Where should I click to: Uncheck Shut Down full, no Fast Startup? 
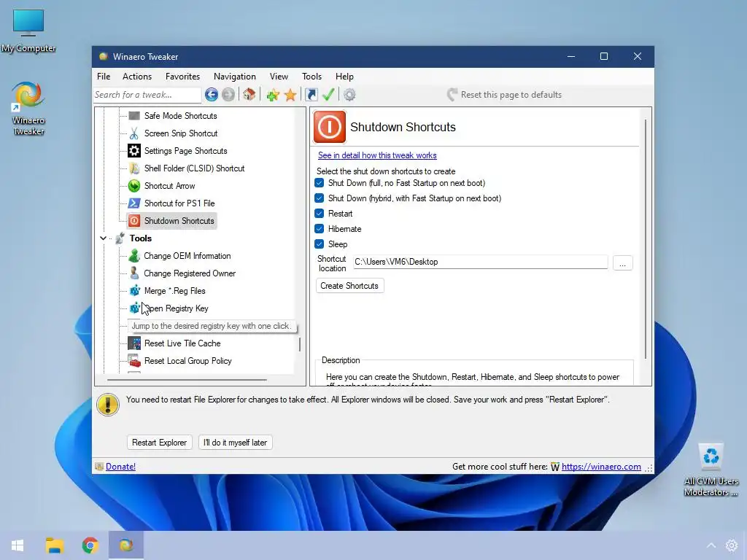click(320, 183)
